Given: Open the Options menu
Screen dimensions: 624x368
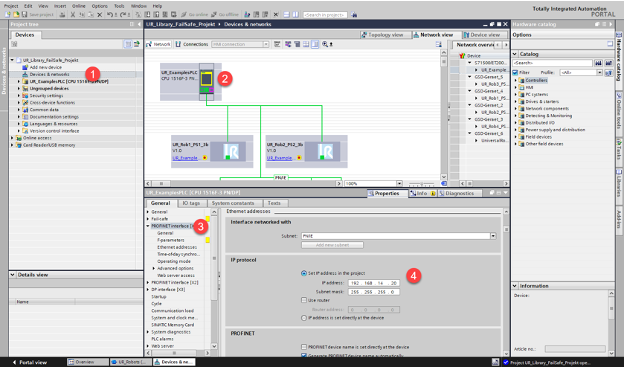Looking at the screenshot, I should 99,6.
